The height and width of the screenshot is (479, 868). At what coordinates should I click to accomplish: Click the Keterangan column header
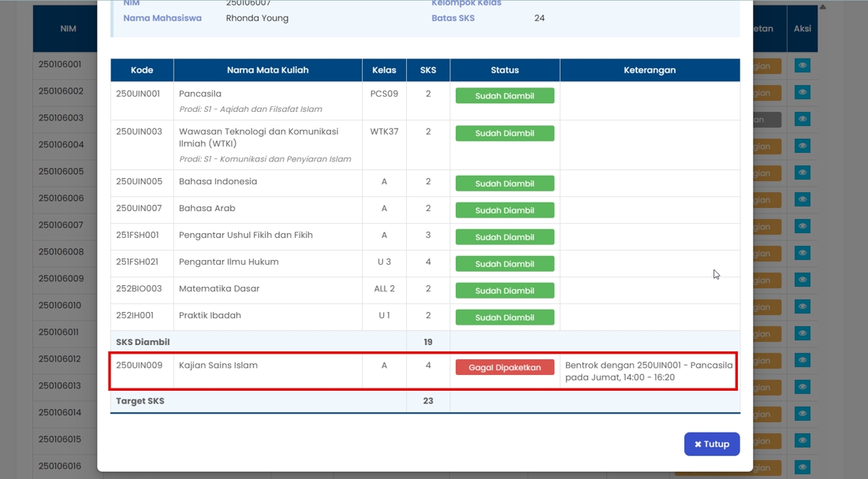click(x=650, y=70)
